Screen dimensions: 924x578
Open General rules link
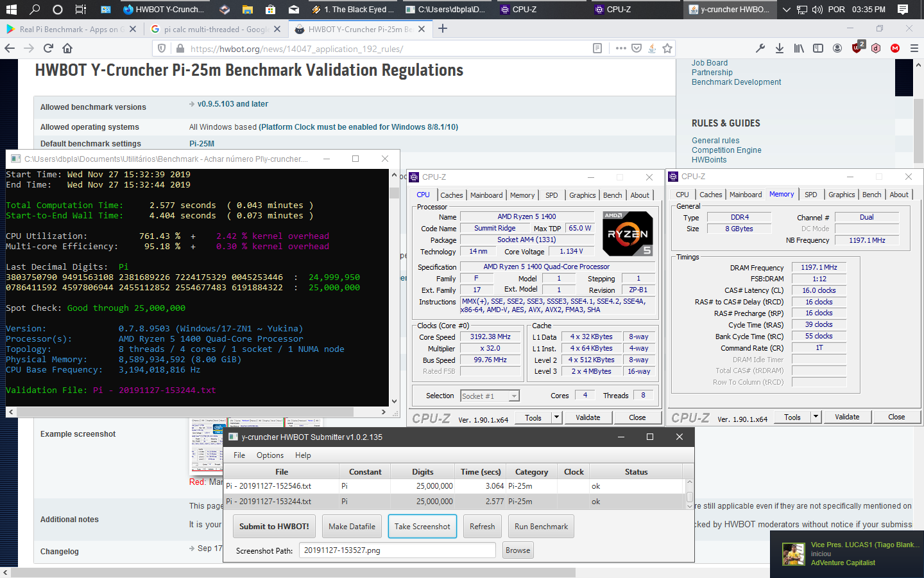click(x=715, y=141)
